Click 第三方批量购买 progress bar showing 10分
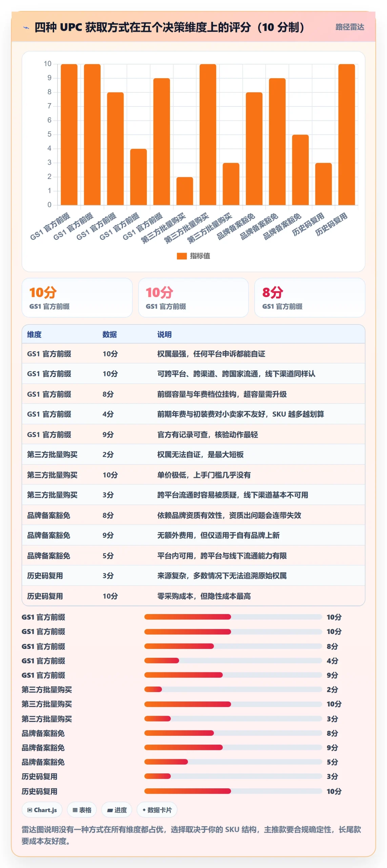The image size is (387, 868). 233,704
